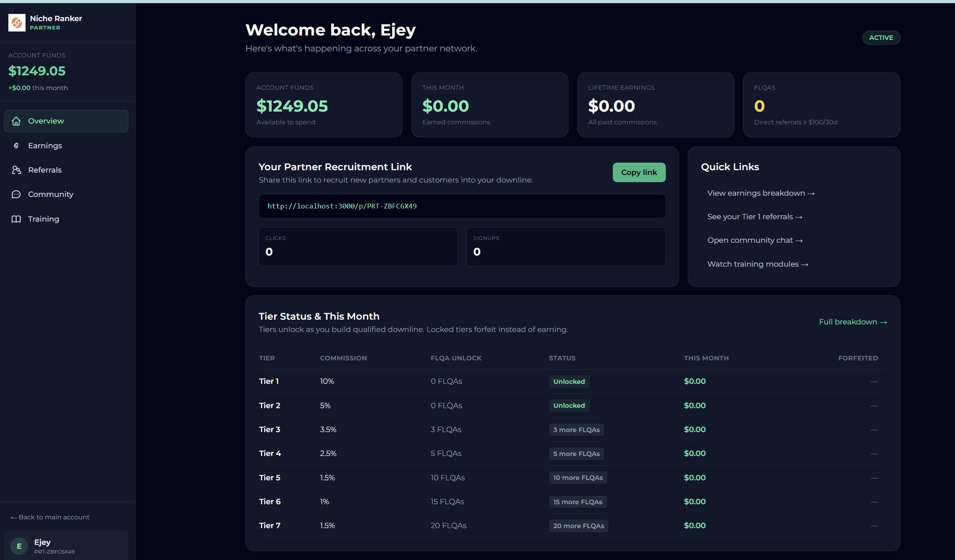Open Referrals via the people icon
Screen dimensions: 955x560
point(16,170)
